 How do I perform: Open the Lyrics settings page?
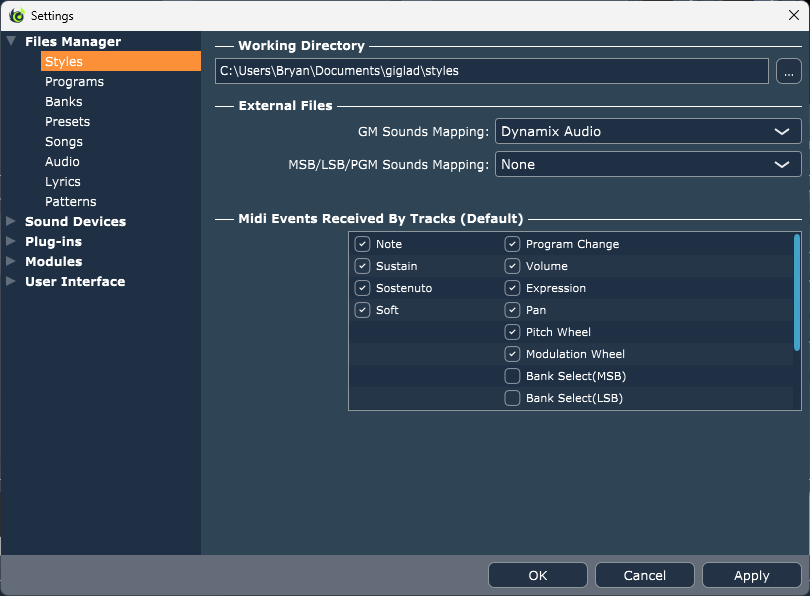[x=63, y=182]
